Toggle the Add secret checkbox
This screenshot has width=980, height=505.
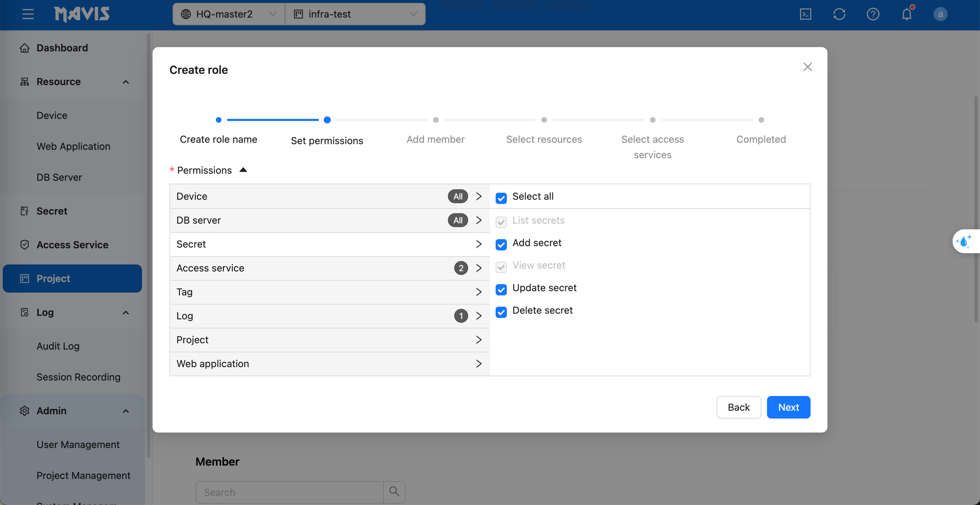[x=501, y=244]
